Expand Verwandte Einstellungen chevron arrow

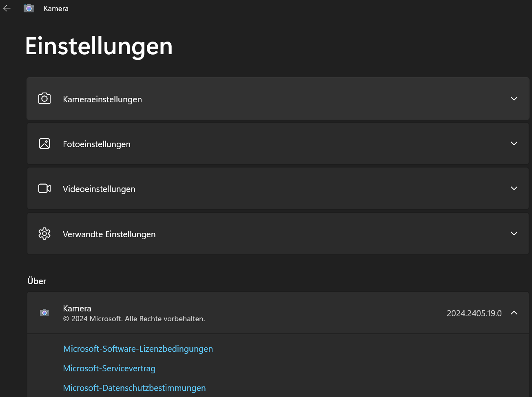click(x=514, y=234)
